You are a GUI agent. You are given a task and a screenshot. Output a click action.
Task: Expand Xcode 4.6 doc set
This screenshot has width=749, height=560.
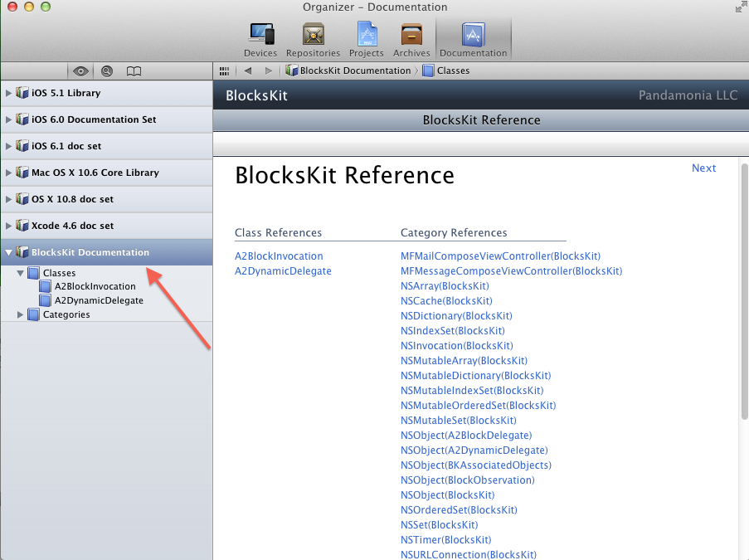coord(8,226)
